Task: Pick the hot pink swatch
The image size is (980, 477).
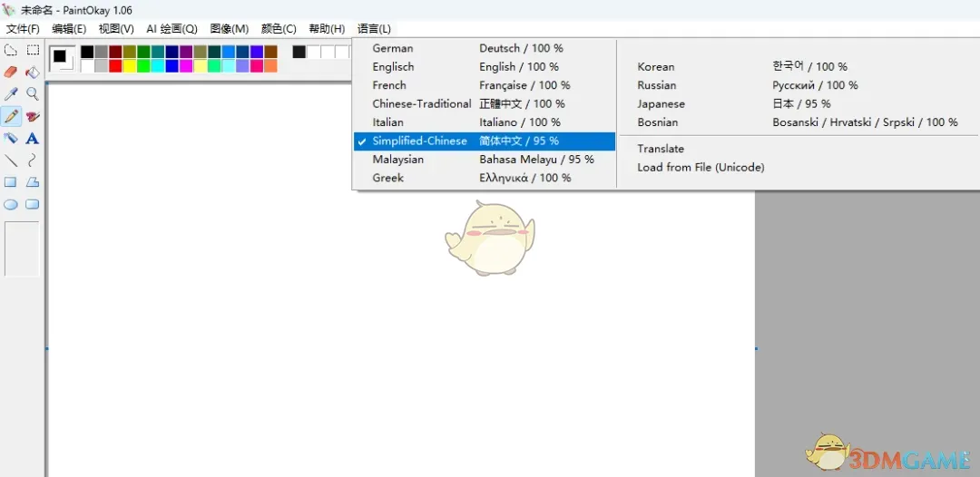Action: coord(257,65)
